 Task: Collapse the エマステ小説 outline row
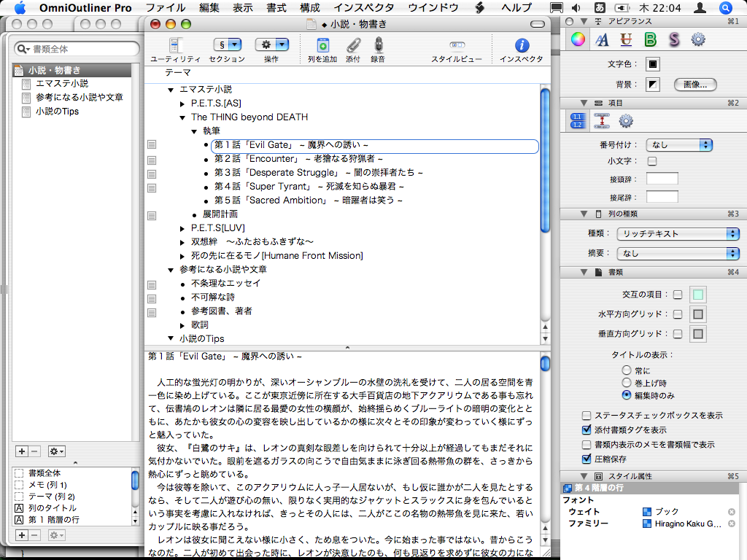(x=171, y=90)
